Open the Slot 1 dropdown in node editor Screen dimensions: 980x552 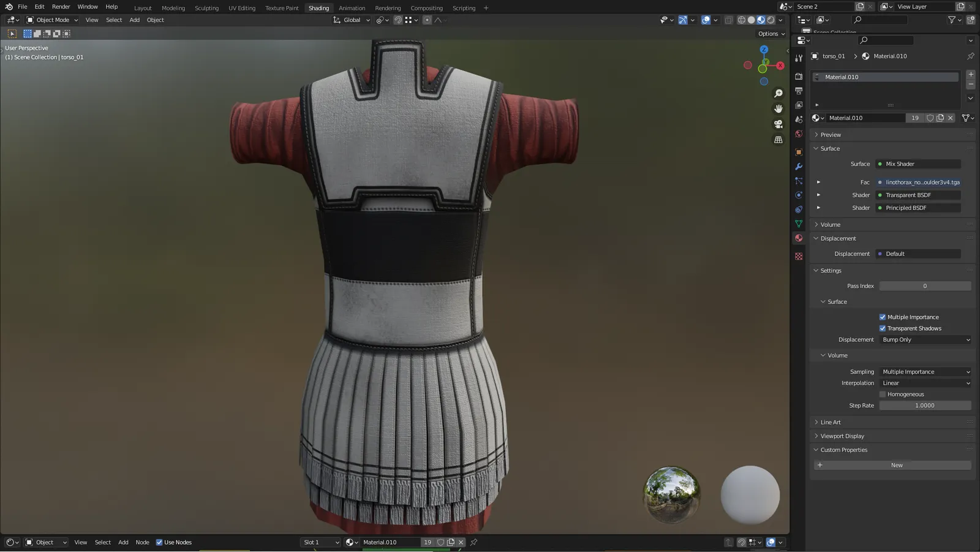tap(320, 542)
